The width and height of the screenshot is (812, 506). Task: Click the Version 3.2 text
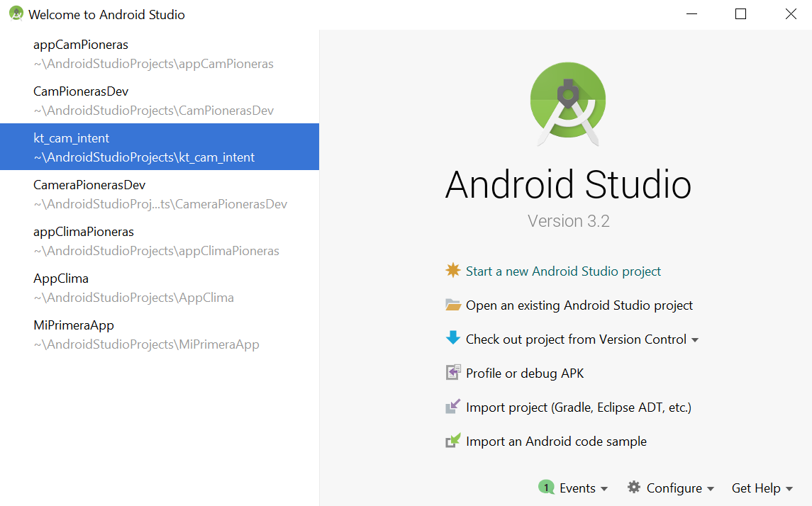[x=569, y=221]
